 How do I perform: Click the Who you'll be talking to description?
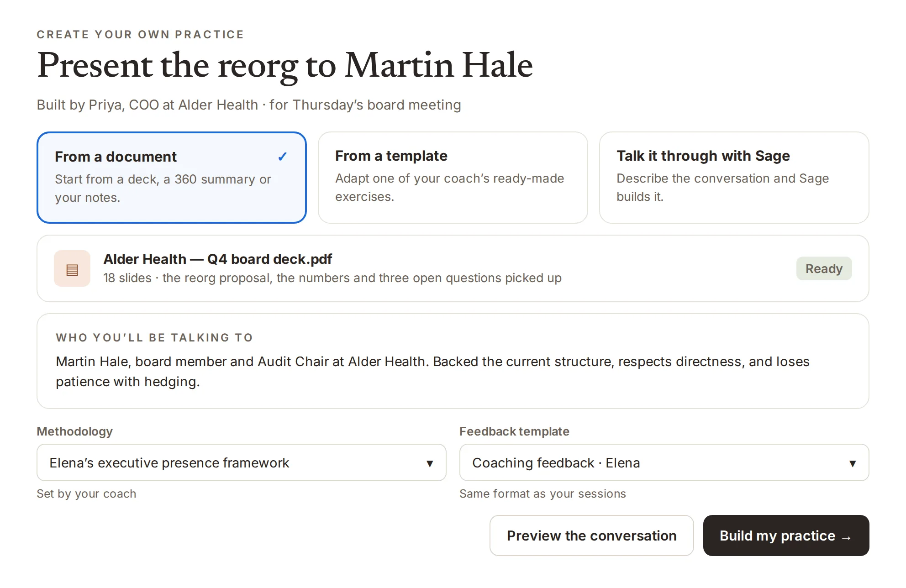[432, 372]
